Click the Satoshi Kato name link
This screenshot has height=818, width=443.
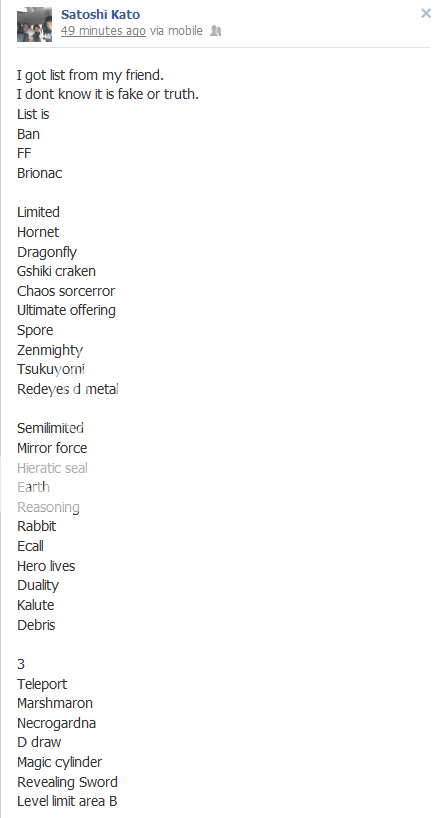click(100, 15)
